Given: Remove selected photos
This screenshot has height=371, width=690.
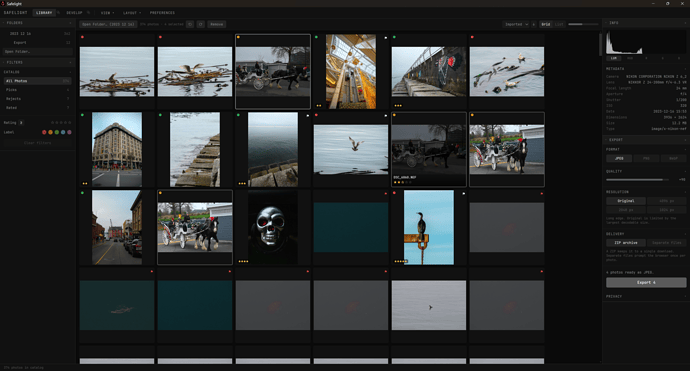Looking at the screenshot, I should 217,24.
